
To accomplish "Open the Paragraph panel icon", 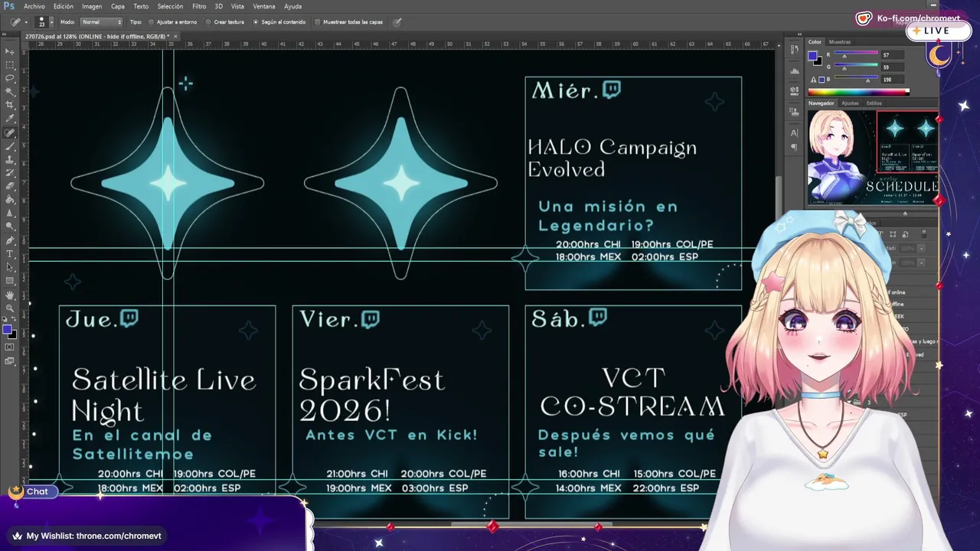I will tap(794, 147).
